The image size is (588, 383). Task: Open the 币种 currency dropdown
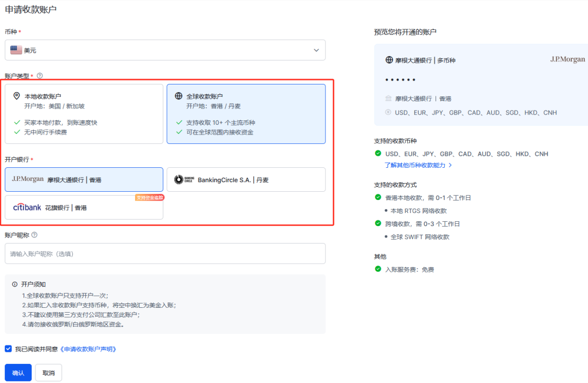(165, 50)
